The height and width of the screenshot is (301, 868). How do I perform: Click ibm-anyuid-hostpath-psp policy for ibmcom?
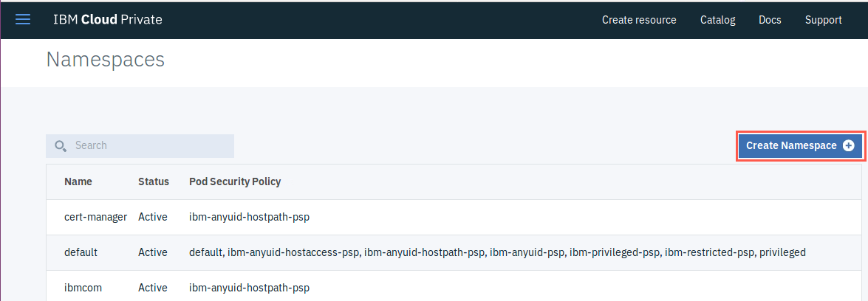249,288
